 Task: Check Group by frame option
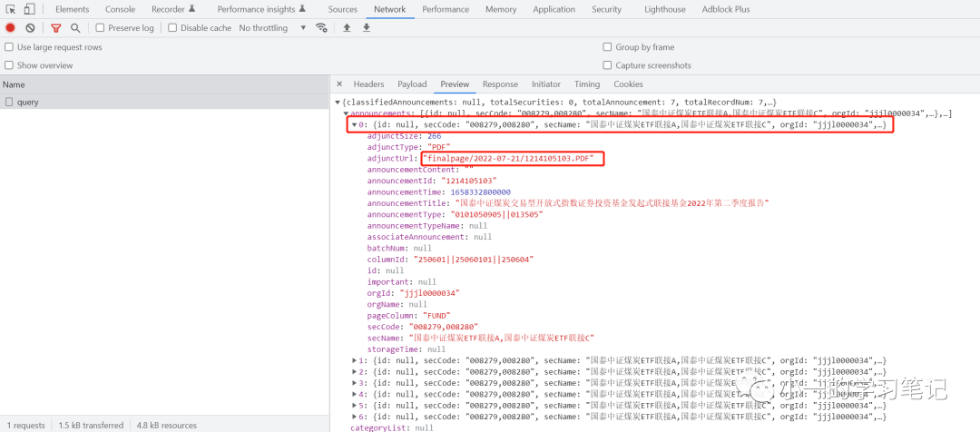point(607,47)
